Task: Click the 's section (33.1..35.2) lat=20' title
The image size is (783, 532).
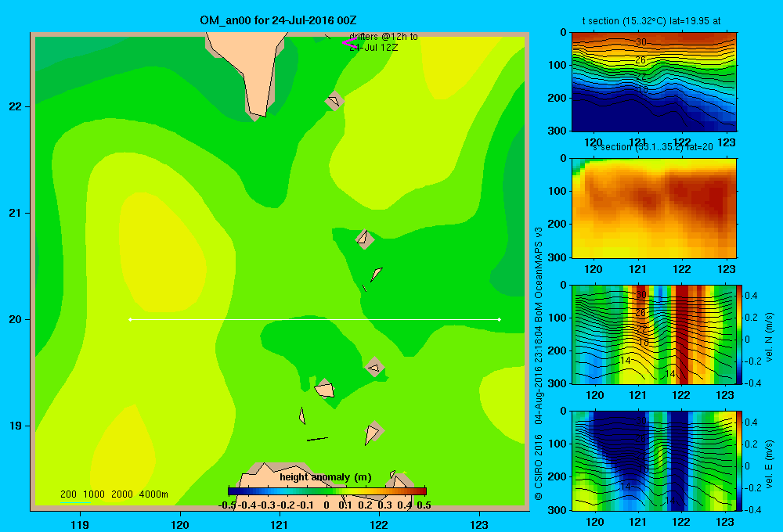Action: [x=653, y=147]
